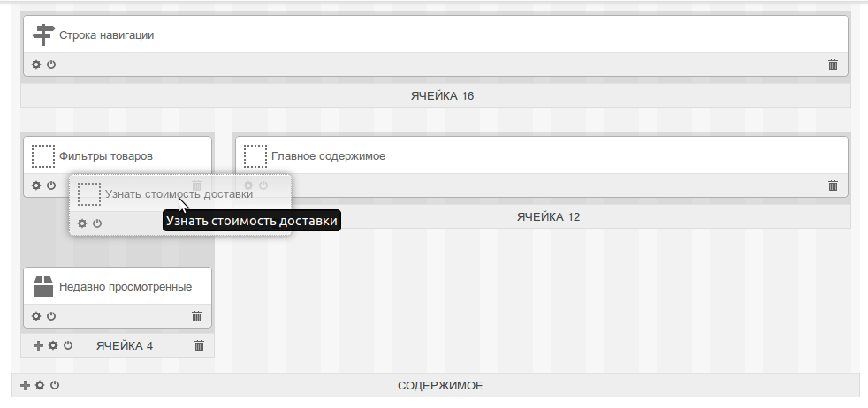This screenshot has width=868, height=408.
Task: Open settings gear for Фильтры товаров block
Action: tap(36, 185)
